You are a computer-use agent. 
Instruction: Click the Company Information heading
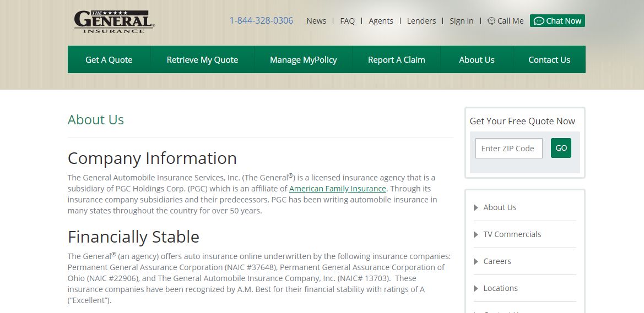(153, 158)
